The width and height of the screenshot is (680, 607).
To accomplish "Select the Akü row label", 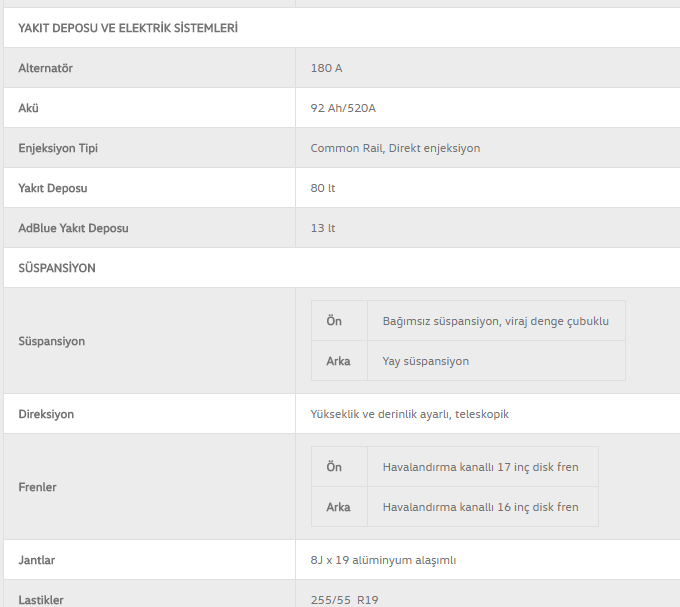I will 28,108.
